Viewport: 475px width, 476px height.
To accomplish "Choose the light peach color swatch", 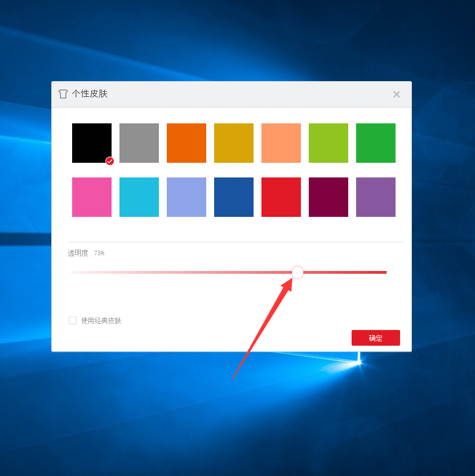I will click(281, 143).
